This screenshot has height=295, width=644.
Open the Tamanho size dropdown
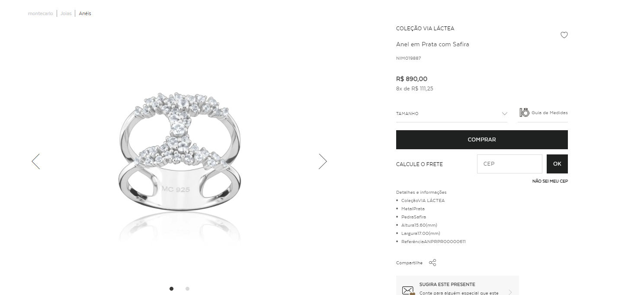coord(452,114)
